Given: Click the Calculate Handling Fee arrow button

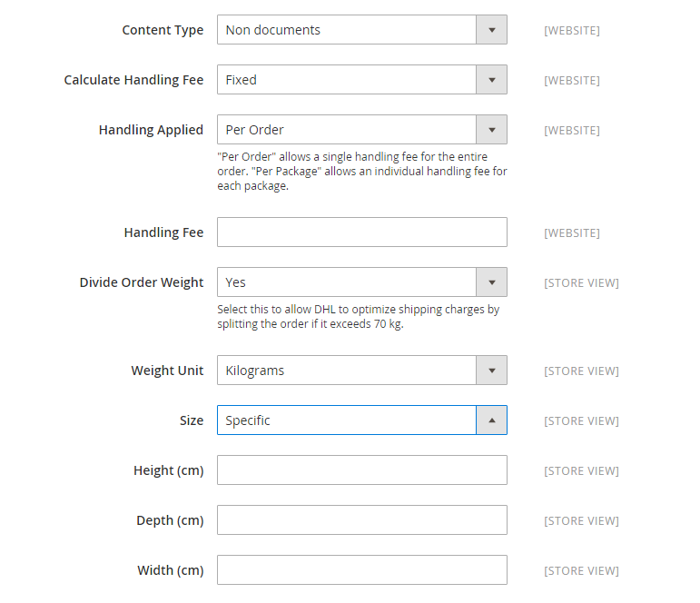Looking at the screenshot, I should click(491, 80).
